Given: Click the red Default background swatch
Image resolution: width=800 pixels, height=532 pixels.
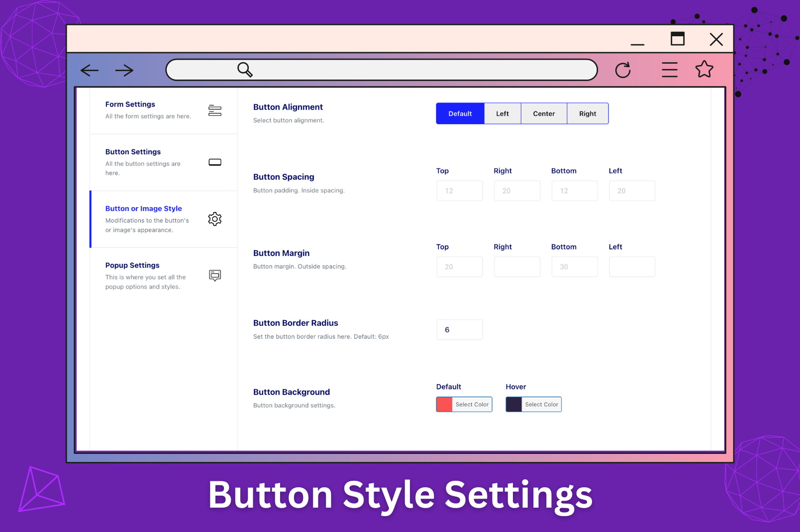Looking at the screenshot, I should [444, 404].
